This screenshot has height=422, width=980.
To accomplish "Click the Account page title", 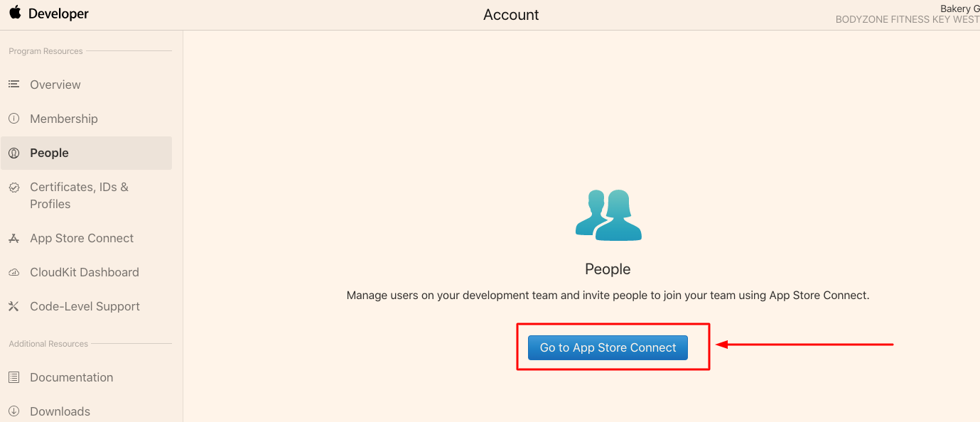I will click(x=511, y=14).
